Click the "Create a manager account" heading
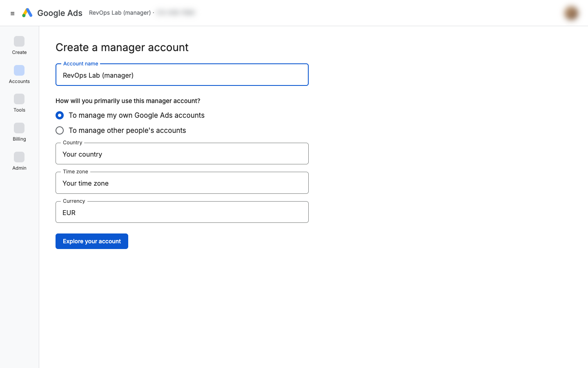The width and height of the screenshot is (588, 368). pyautogui.click(x=122, y=47)
